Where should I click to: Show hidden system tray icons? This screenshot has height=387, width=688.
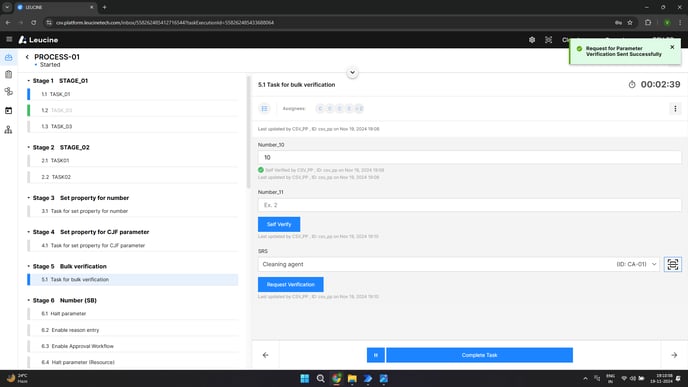[x=585, y=378]
